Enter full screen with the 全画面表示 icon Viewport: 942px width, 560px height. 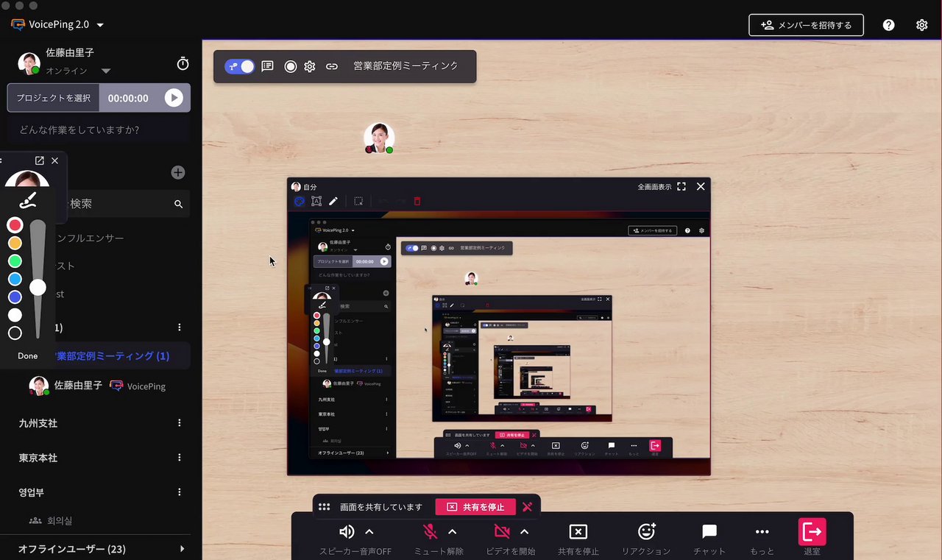tap(681, 187)
